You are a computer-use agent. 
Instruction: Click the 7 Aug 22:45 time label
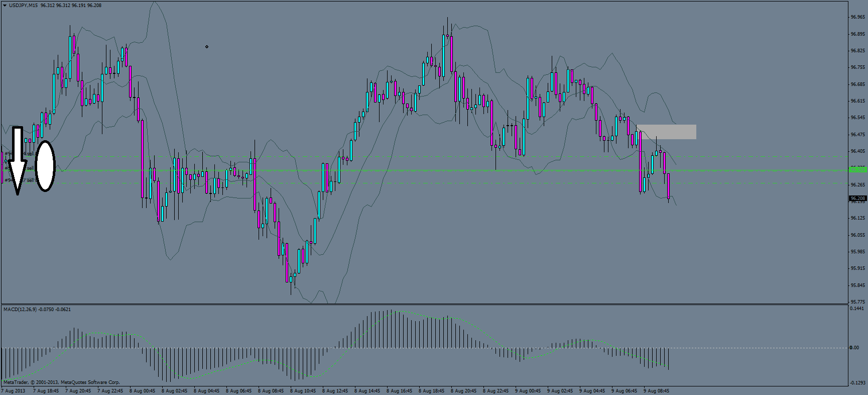point(110,390)
